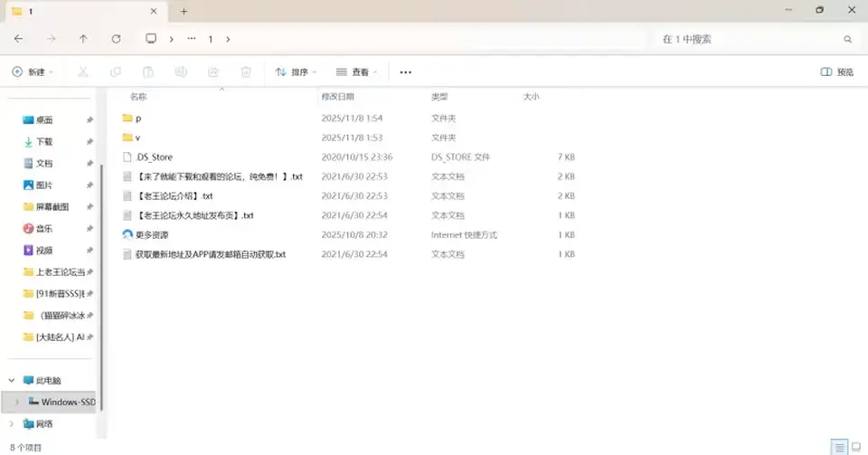The image size is (868, 455).
Task: Refresh the current folder view
Action: 116,39
